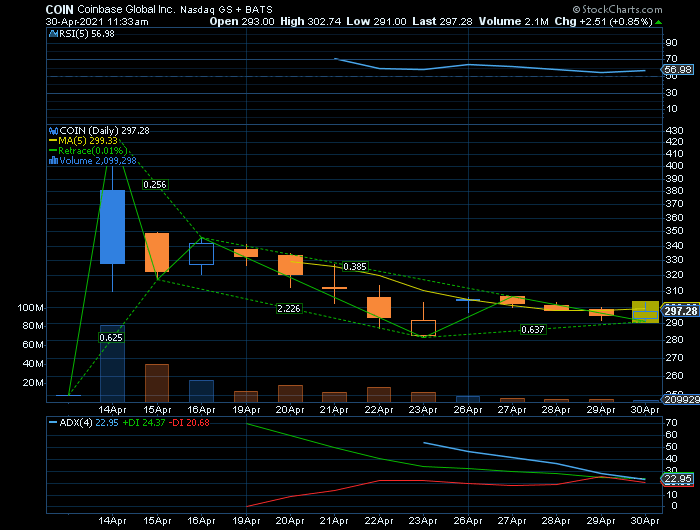The height and width of the screenshot is (530, 700).
Task: Click the ADX(4) 22.95 legend label
Action: coord(89,423)
